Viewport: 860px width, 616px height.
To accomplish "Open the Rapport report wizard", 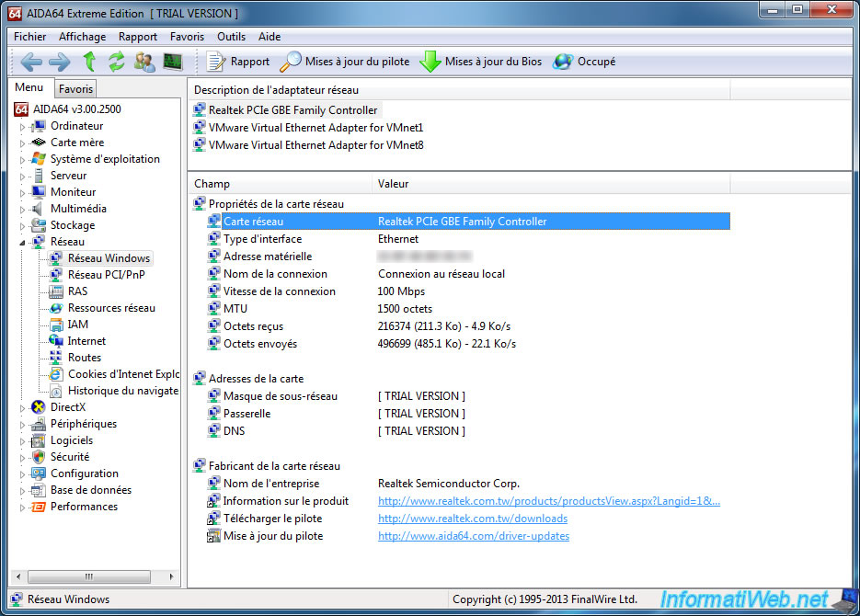I will tap(238, 62).
